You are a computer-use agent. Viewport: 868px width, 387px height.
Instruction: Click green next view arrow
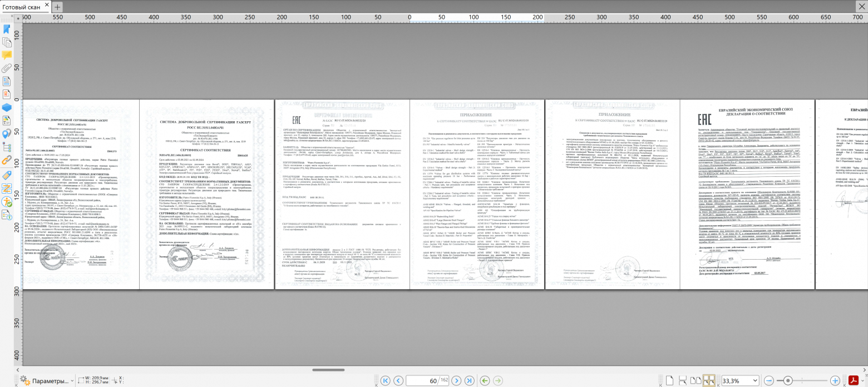tap(497, 380)
